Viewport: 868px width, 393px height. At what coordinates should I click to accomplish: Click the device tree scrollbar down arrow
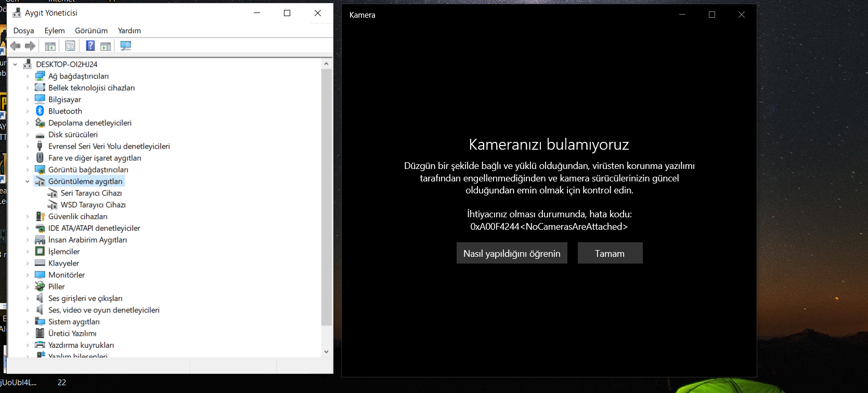click(327, 352)
